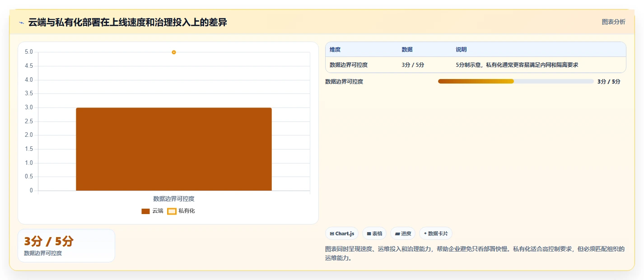The width and height of the screenshot is (644, 280).
Task: Click the 数据 table column header
Action: 407,50
